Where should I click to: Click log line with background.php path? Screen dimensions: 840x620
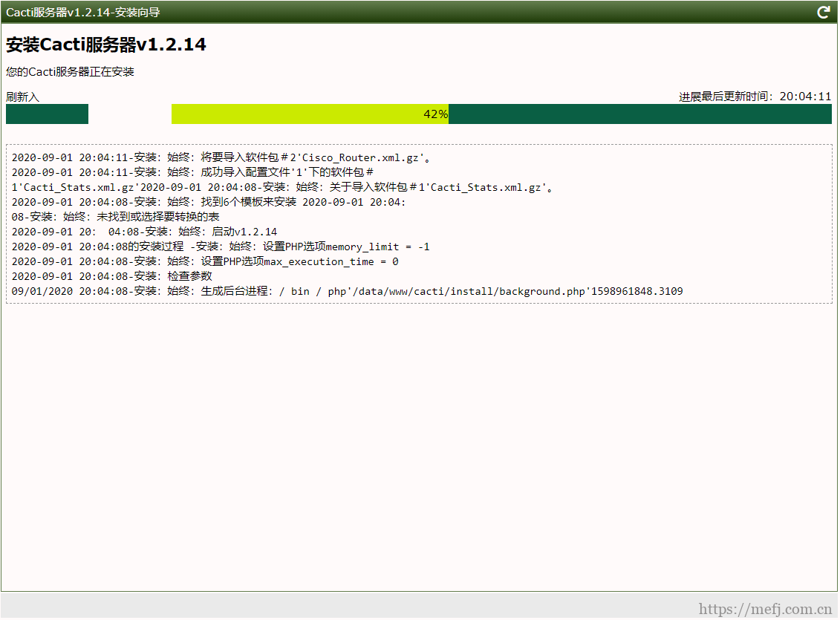tap(347, 291)
